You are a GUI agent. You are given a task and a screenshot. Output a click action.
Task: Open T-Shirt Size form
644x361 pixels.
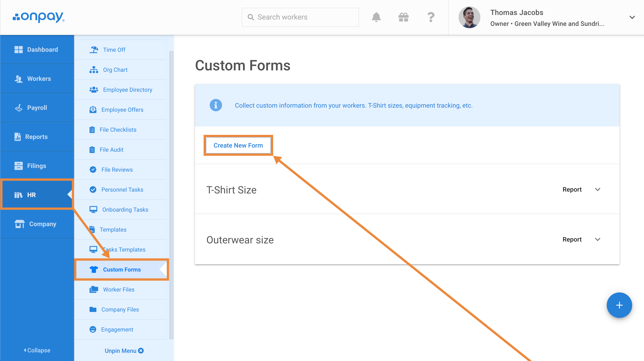231,190
